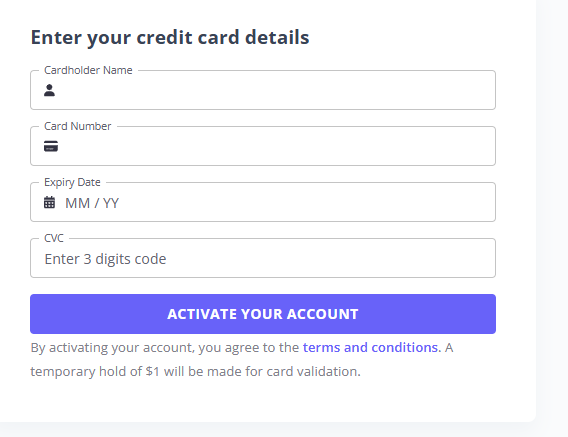Click the credit card icon

pos(51,146)
